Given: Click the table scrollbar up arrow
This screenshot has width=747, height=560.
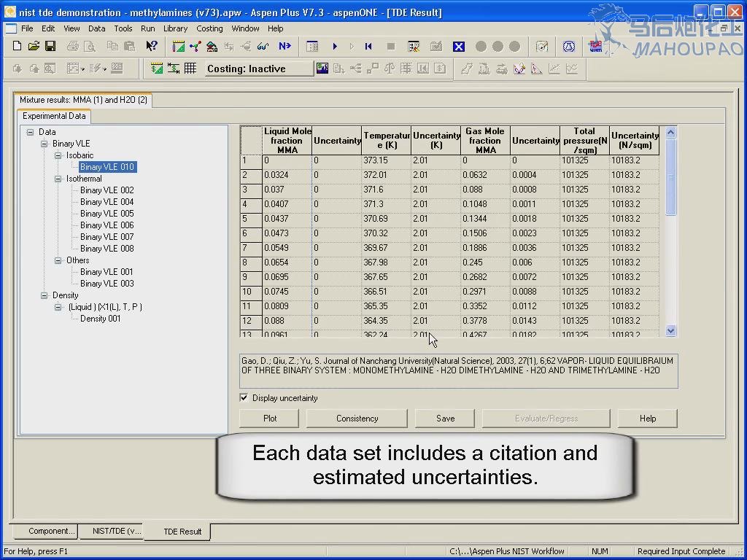Looking at the screenshot, I should 671,133.
